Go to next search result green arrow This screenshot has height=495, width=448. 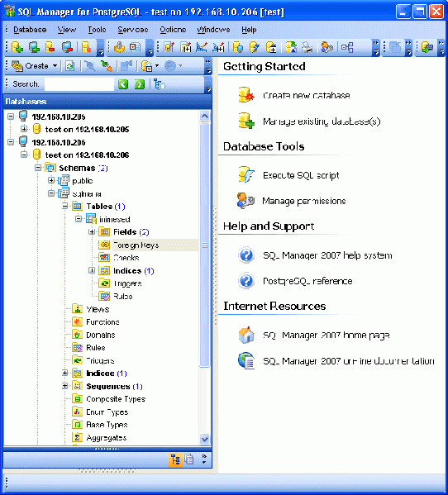[140, 84]
